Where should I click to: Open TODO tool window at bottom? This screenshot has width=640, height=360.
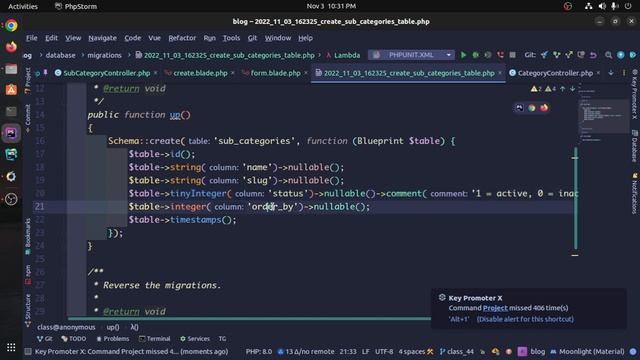coord(73,339)
